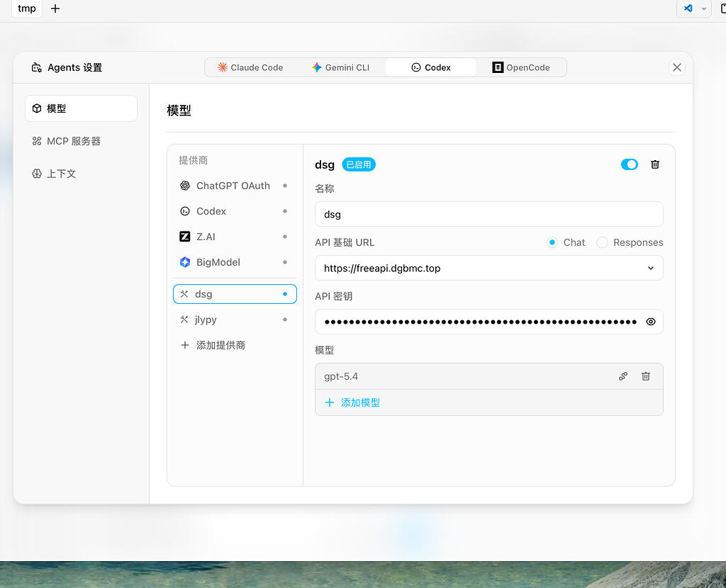This screenshot has height=588, width=726.
Task: Toggle the dsg provider enabled switch
Action: [630, 164]
